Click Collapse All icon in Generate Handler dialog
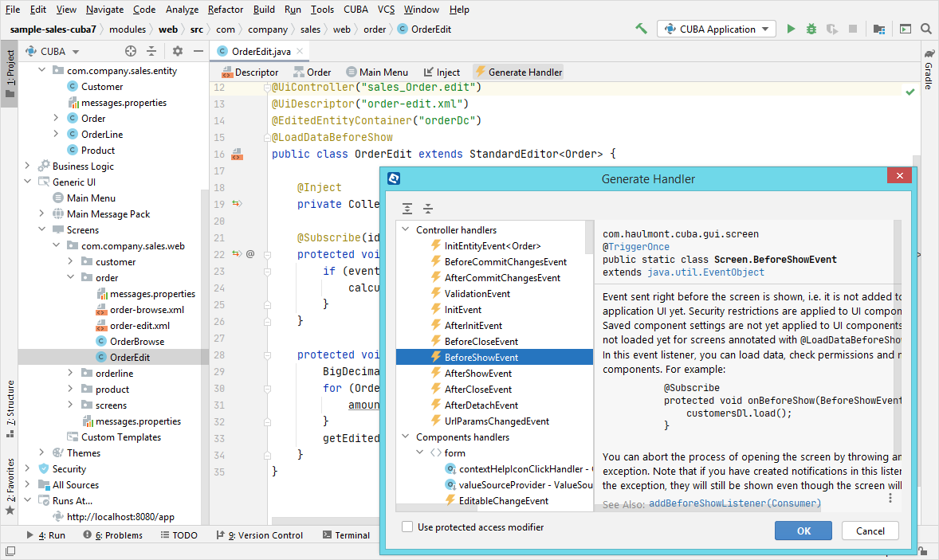939x560 pixels. pos(428,209)
